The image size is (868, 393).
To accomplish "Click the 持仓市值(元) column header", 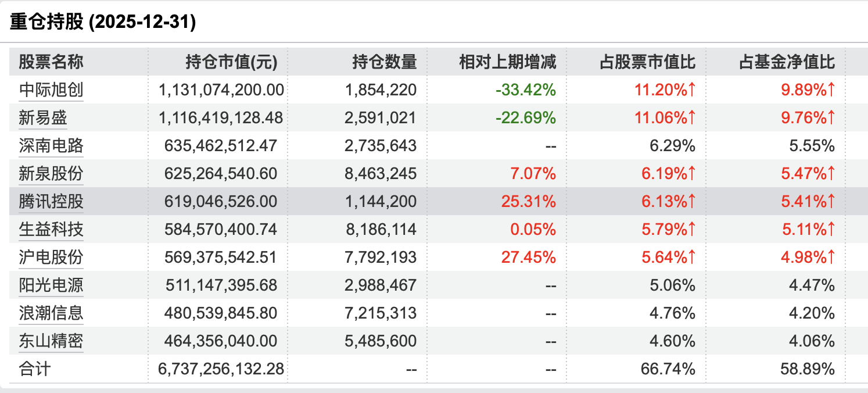I will click(x=231, y=62).
